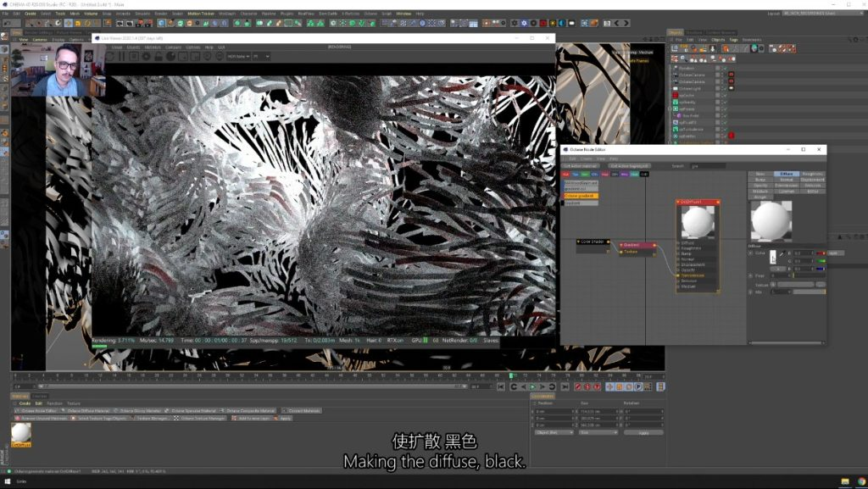Click the xpCache object icon in Object Manager
The image size is (868, 489).
pyautogui.click(x=676, y=95)
